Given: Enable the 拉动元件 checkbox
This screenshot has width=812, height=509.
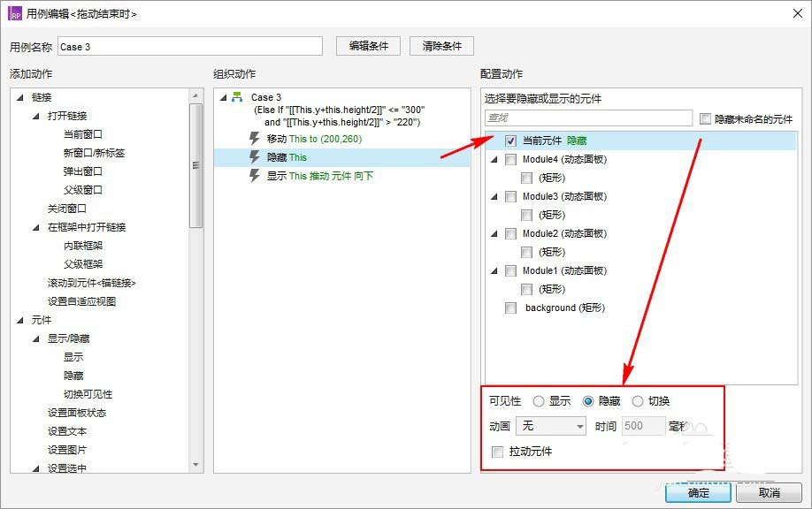Looking at the screenshot, I should pyautogui.click(x=497, y=452).
